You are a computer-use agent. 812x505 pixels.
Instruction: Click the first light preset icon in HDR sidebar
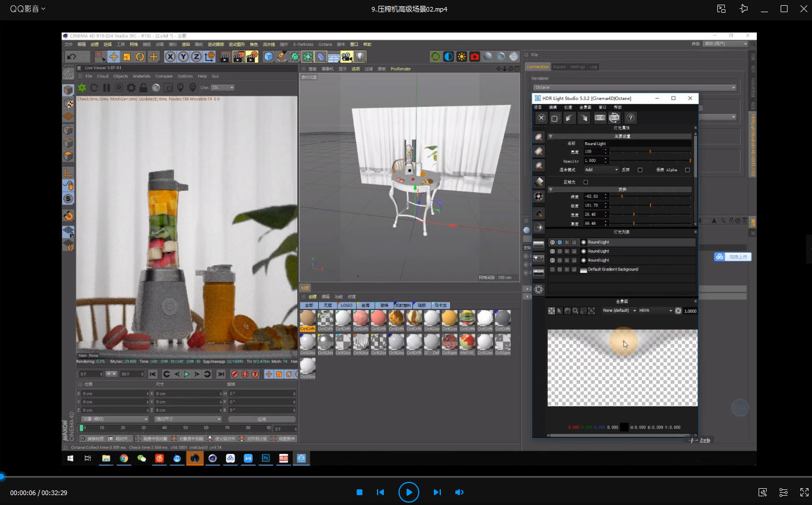click(x=539, y=137)
